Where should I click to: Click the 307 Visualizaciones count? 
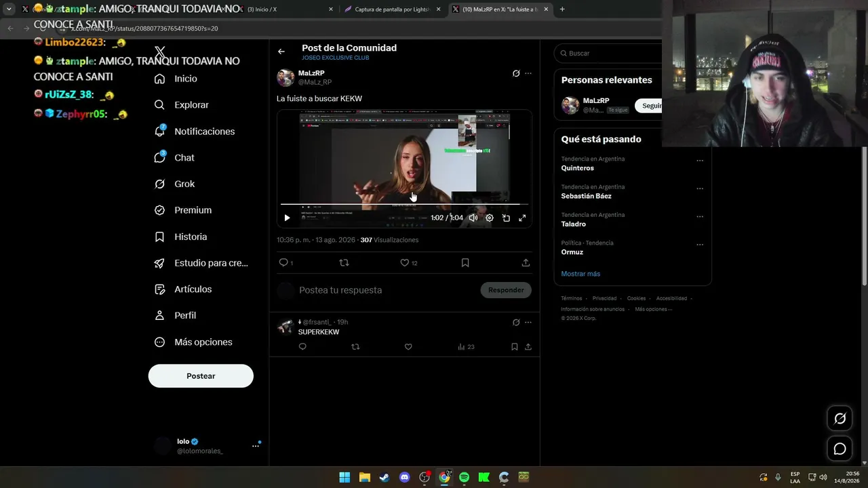pos(389,240)
